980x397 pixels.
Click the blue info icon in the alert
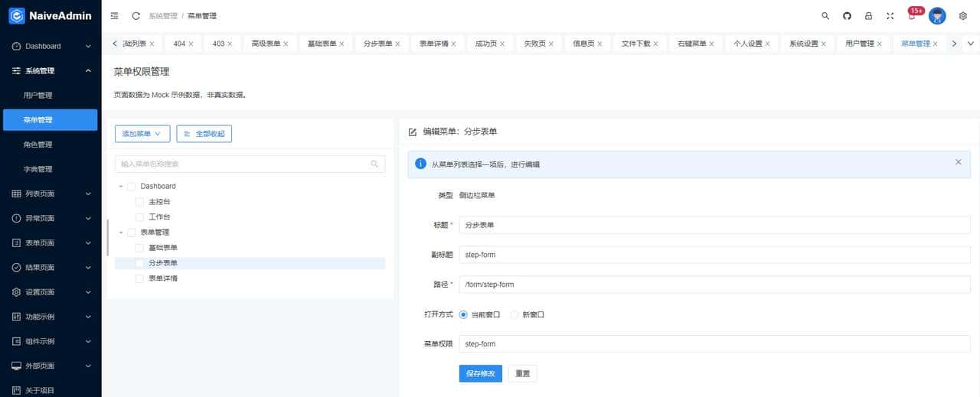[420, 164]
